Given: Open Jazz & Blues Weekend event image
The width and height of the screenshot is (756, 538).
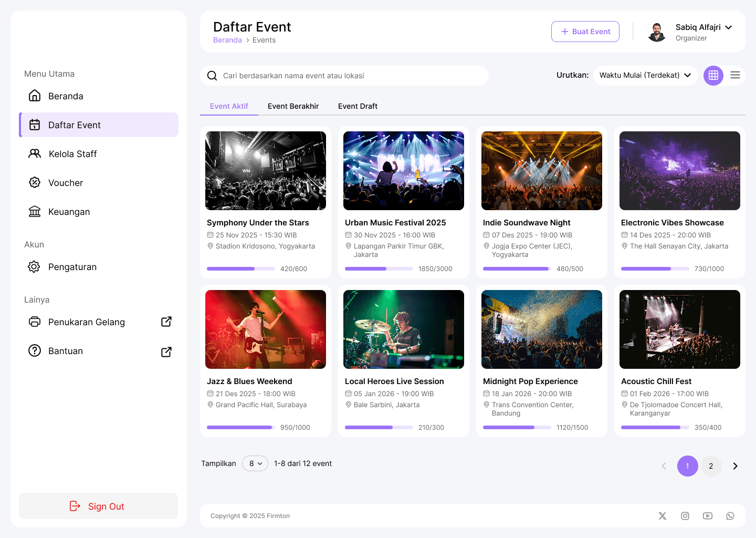Looking at the screenshot, I should point(266,329).
